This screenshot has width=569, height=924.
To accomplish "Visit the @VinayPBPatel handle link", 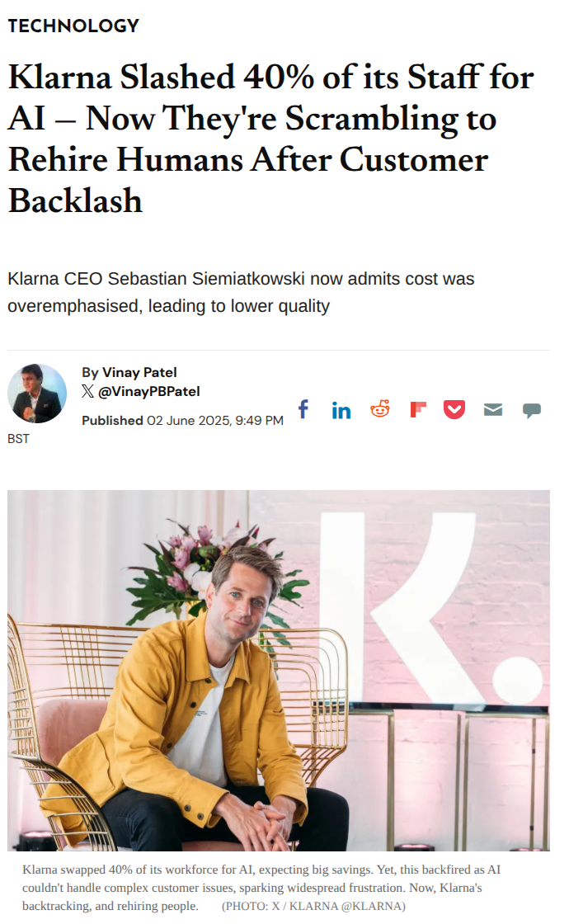I will tap(149, 392).
